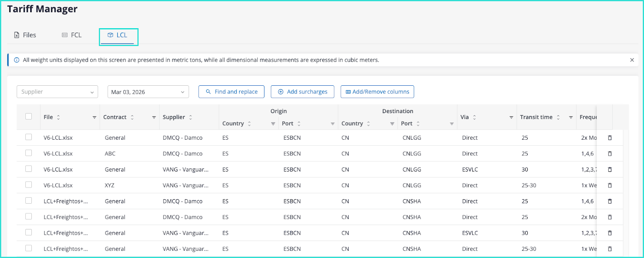Viewport: 644px width, 258px height.
Task: Select the first V6-LCL.xlsx row checkbox
Action: tap(29, 137)
